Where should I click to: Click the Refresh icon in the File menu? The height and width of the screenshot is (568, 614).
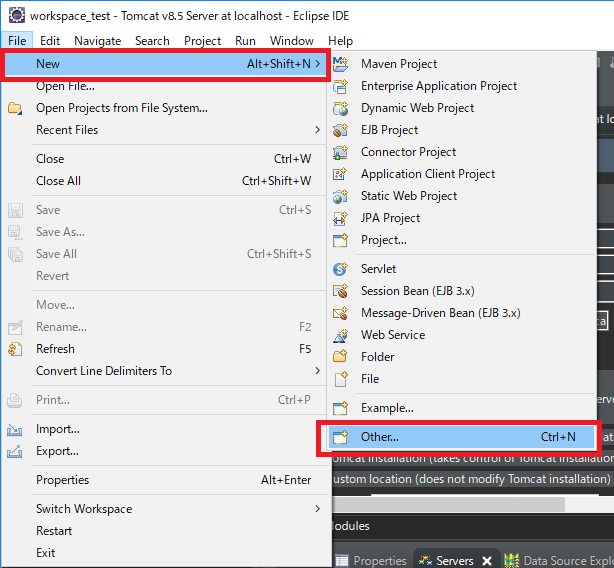15,349
